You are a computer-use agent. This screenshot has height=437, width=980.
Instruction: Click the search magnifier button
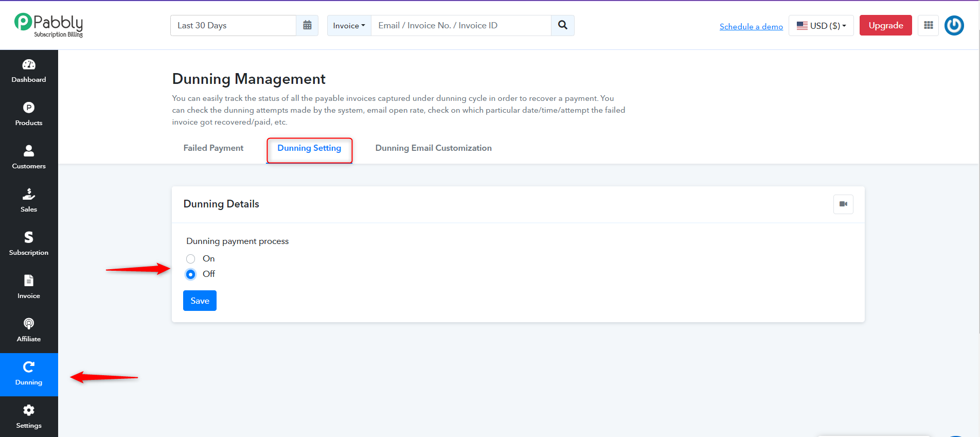(x=563, y=25)
